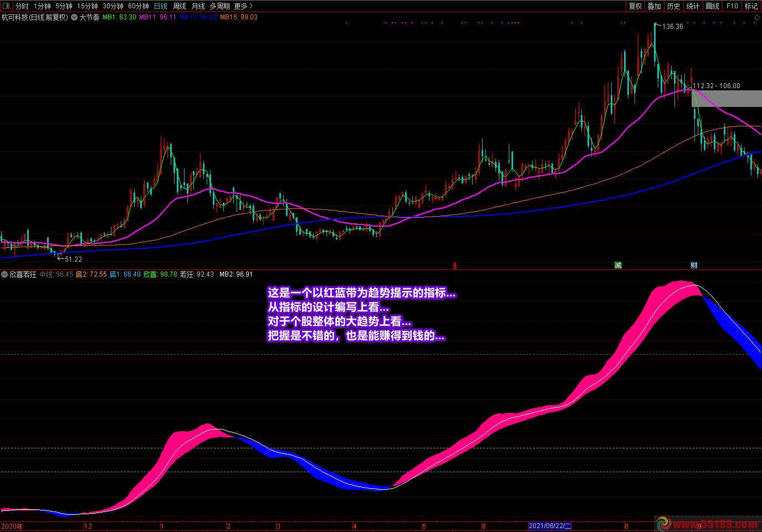Click the panel layout icon at top-left
762x532 pixels.
point(6,6)
